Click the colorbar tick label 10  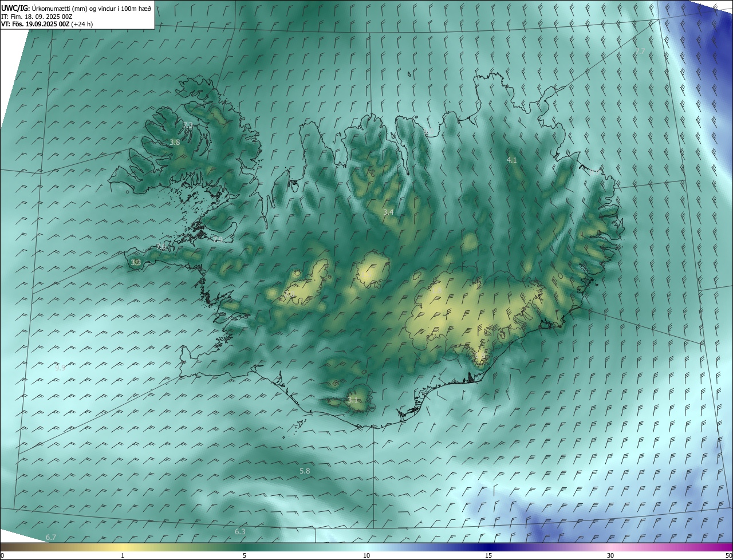point(366,556)
